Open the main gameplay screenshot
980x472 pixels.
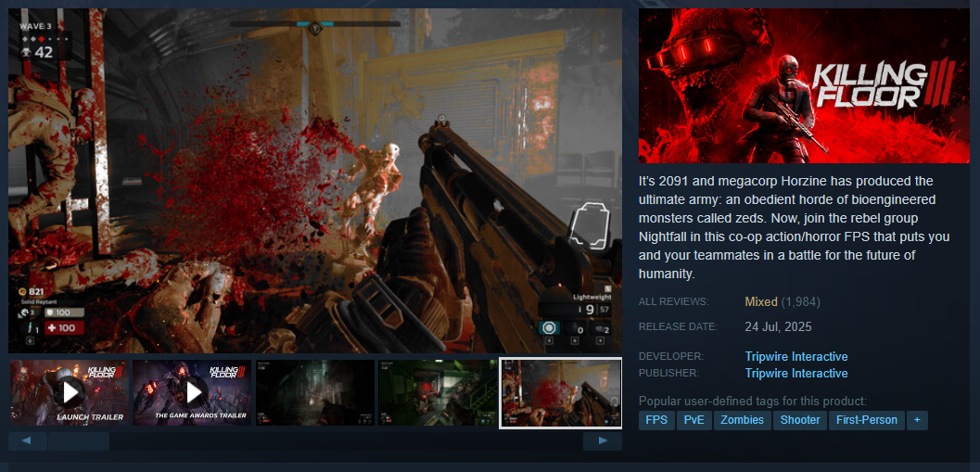315,181
